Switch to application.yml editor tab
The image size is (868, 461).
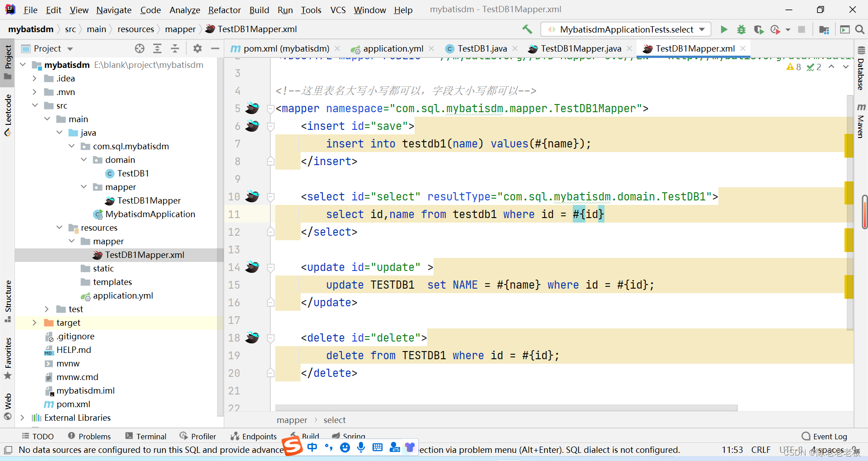392,48
